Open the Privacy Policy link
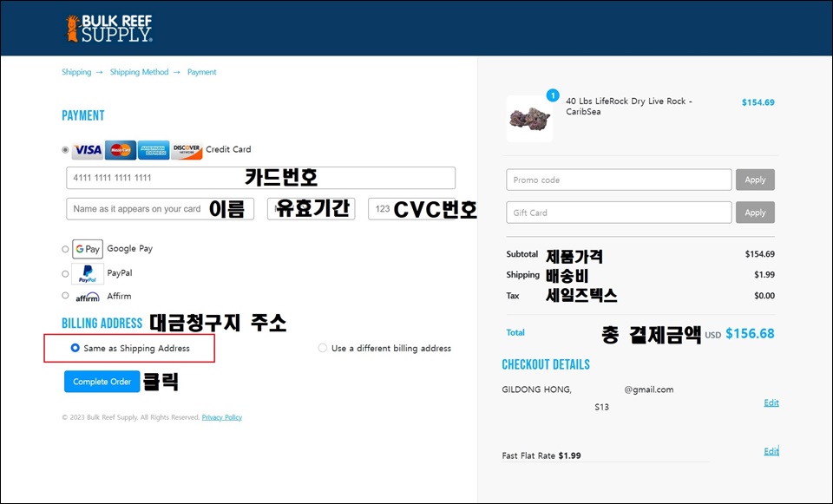The height and width of the screenshot is (504, 833). [222, 417]
